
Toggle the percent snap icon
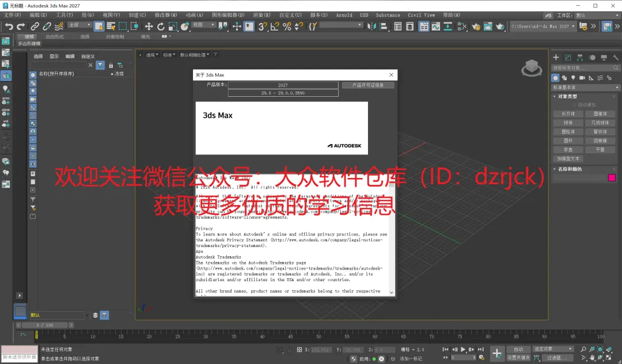[287, 26]
